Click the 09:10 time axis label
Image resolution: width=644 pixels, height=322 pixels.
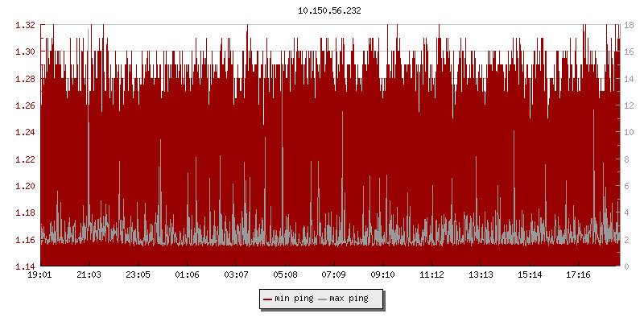click(x=383, y=275)
